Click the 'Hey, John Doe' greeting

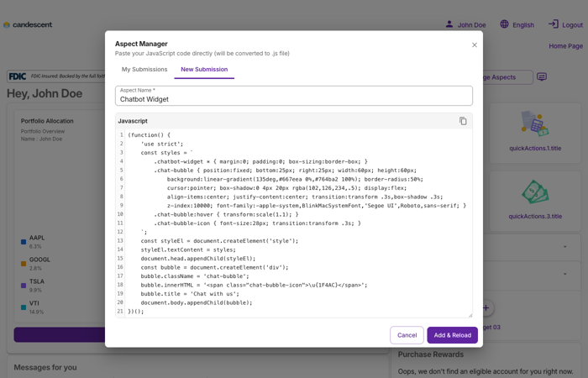click(x=45, y=93)
